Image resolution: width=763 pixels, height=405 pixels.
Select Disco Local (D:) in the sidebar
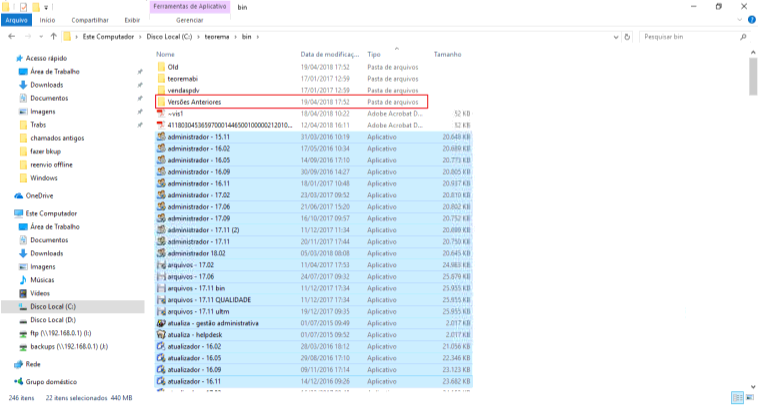tap(53, 320)
